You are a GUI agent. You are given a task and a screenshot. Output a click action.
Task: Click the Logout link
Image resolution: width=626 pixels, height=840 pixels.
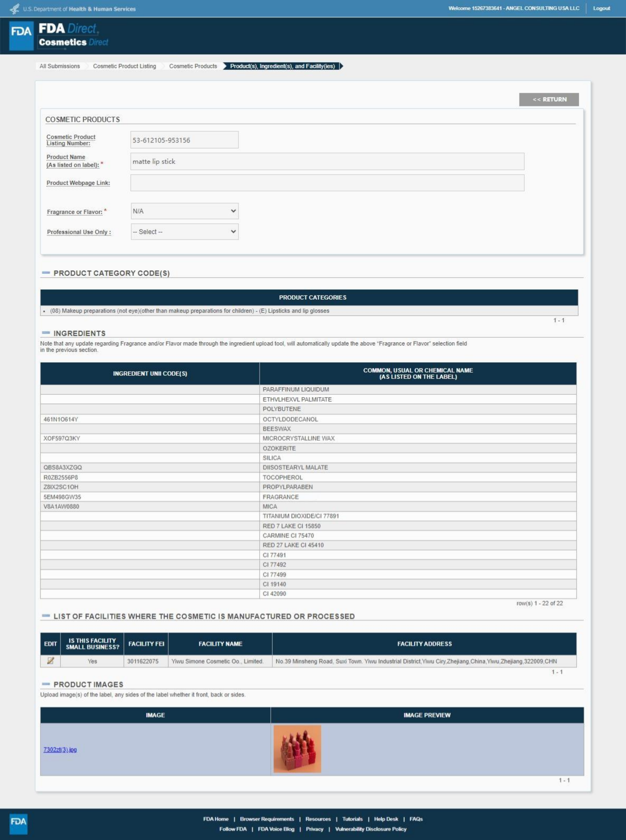(601, 8)
